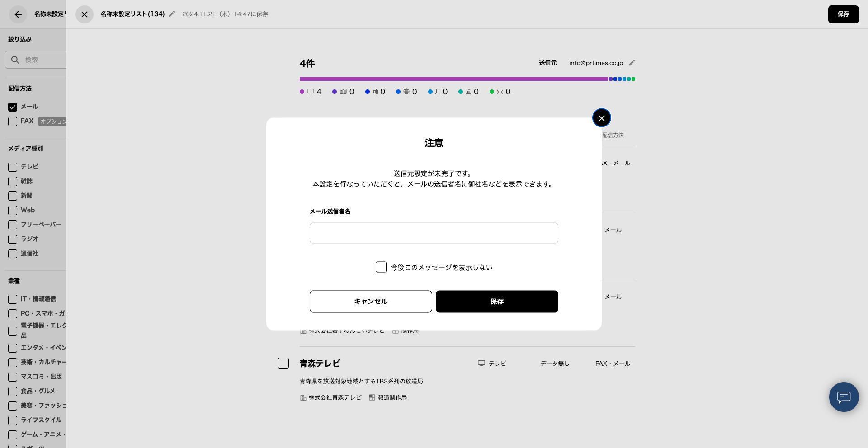Screen dimensions: 868x448
Task: Check the ライフスタイル industry filter
Action: [13, 420]
